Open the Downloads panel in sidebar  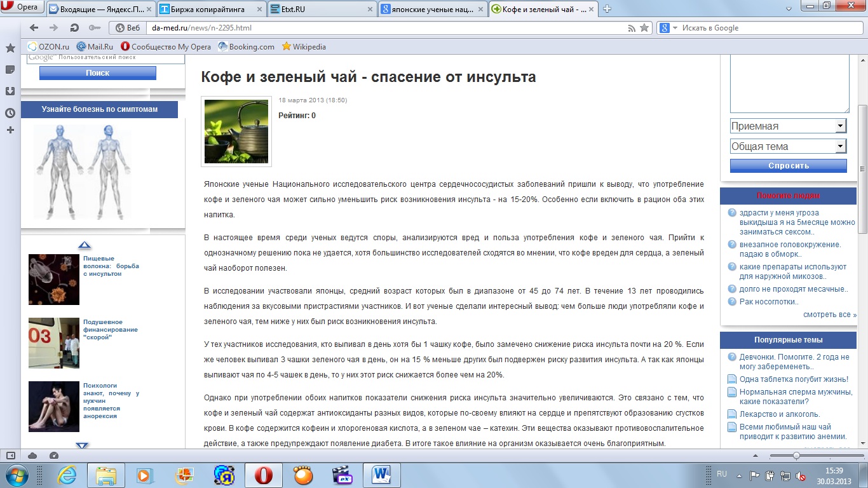pos(10,91)
